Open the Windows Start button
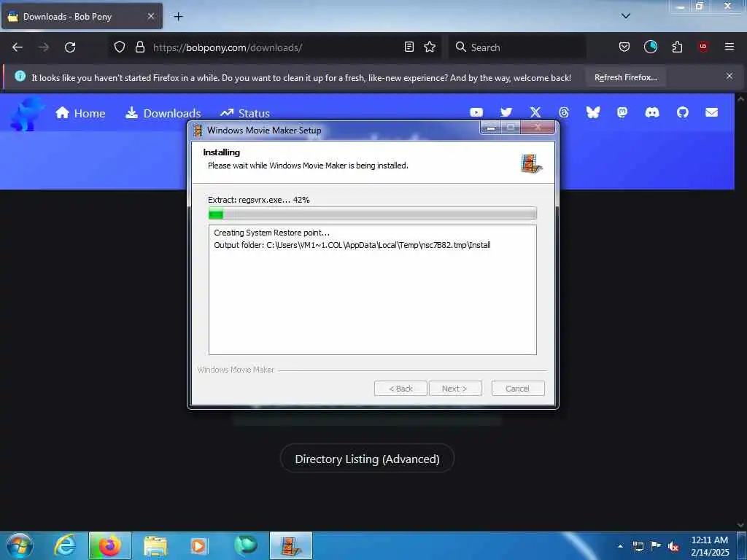The image size is (747, 560). pyautogui.click(x=20, y=545)
